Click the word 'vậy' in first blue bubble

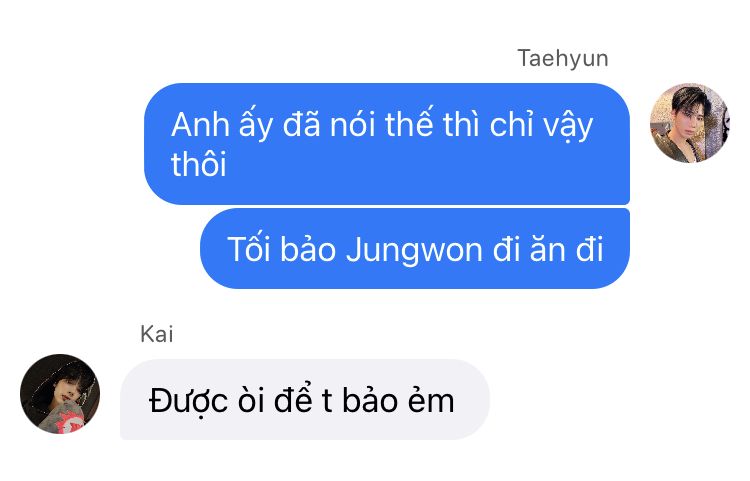coord(568,127)
